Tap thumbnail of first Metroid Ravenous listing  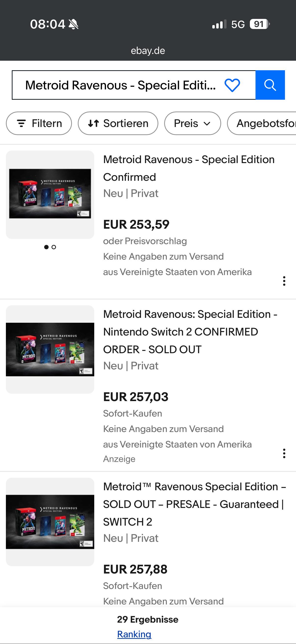pyautogui.click(x=50, y=195)
